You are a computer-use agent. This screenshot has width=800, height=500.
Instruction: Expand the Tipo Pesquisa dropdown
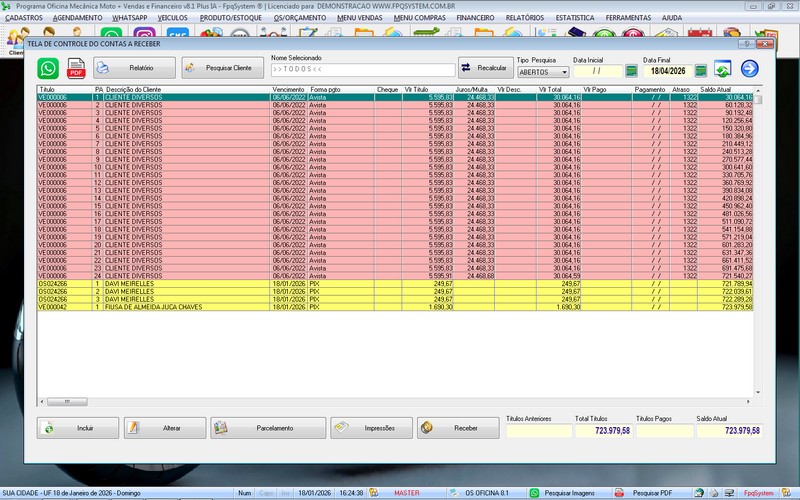(564, 72)
